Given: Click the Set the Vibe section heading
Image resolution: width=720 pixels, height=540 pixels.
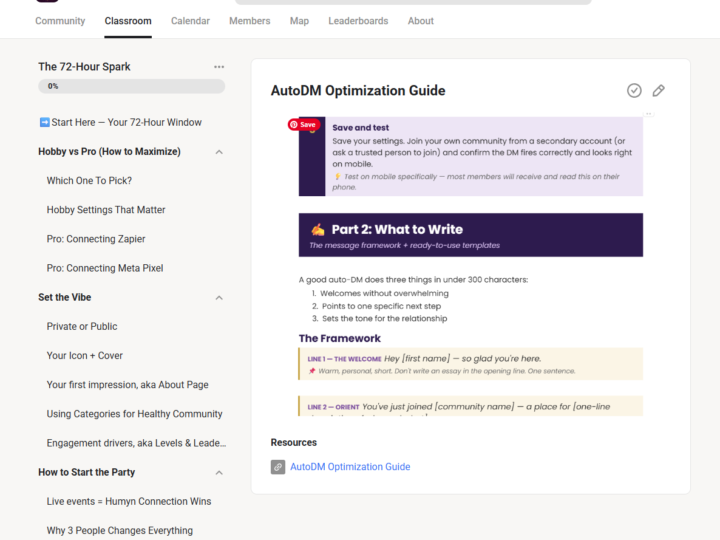Looking at the screenshot, I should tap(64, 297).
